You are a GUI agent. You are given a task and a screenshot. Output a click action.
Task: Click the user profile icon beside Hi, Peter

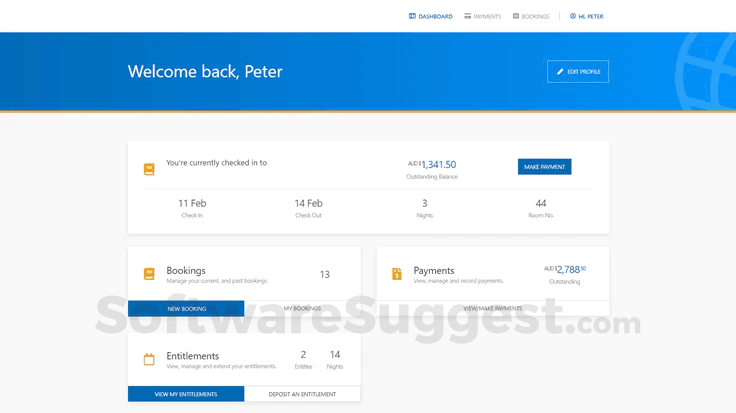[573, 16]
